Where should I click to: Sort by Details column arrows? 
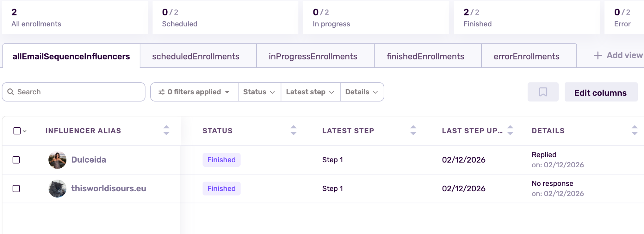pos(634,130)
